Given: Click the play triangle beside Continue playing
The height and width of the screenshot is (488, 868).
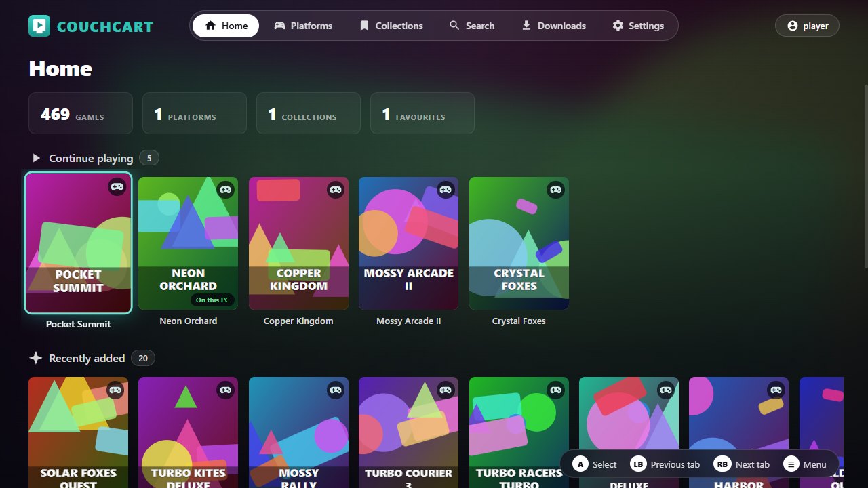Looking at the screenshot, I should 37,158.
